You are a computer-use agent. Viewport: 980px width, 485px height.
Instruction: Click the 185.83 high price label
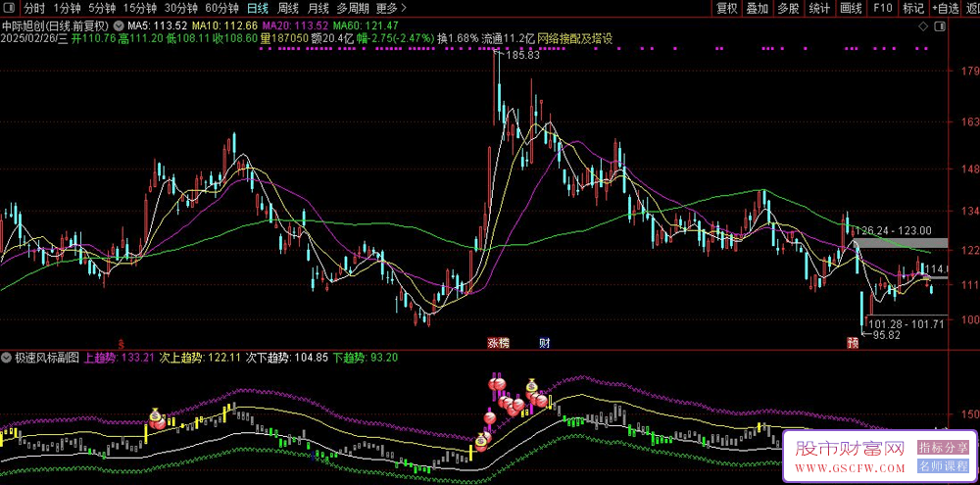coord(519,55)
